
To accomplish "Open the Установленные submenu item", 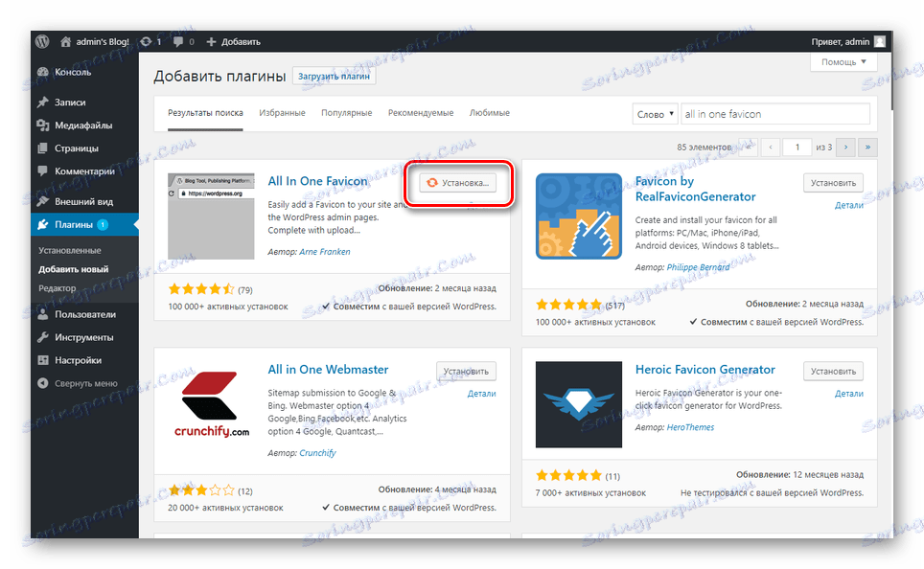I will (70, 250).
